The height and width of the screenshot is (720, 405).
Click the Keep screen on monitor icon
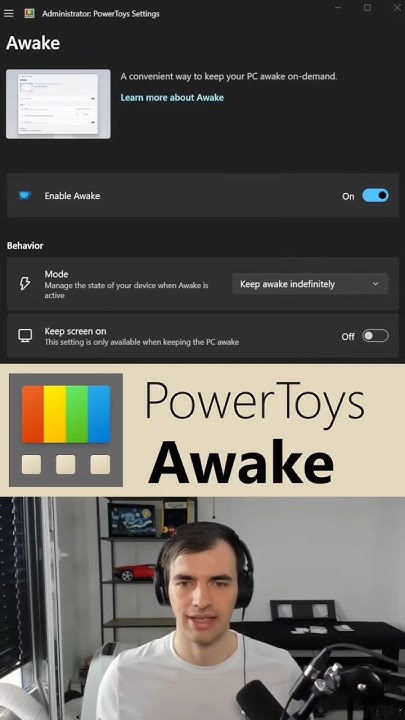[25, 336]
